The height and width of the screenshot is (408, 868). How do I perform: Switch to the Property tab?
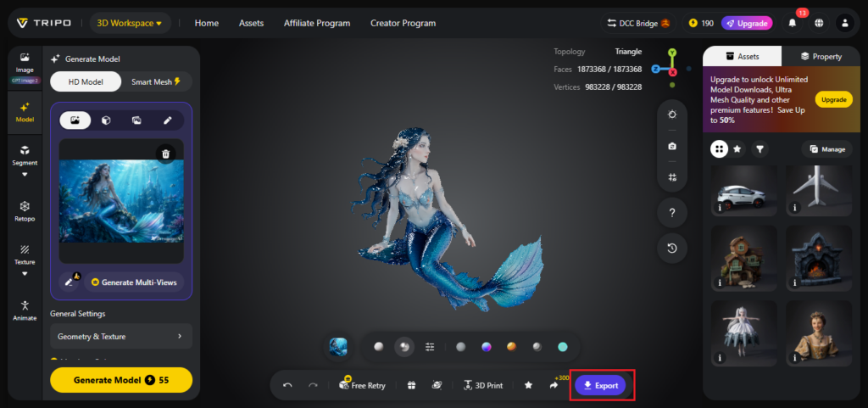pyautogui.click(x=821, y=56)
